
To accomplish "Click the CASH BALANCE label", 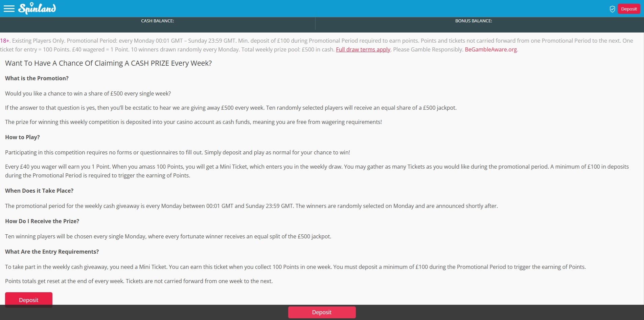I will (157, 21).
